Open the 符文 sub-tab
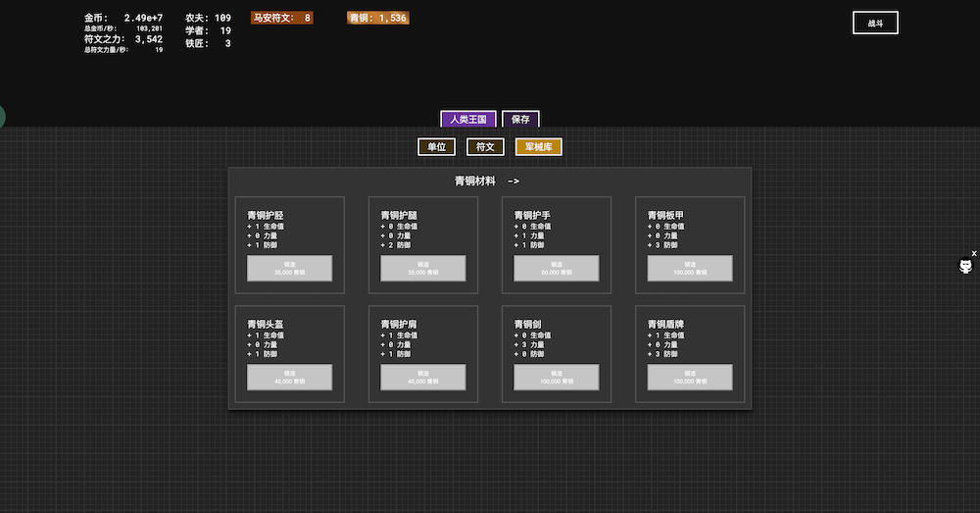The width and height of the screenshot is (980, 513). (485, 147)
